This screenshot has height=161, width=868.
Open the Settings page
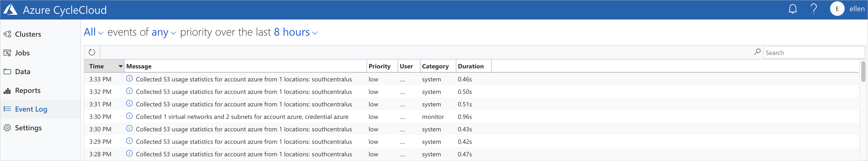tap(28, 128)
